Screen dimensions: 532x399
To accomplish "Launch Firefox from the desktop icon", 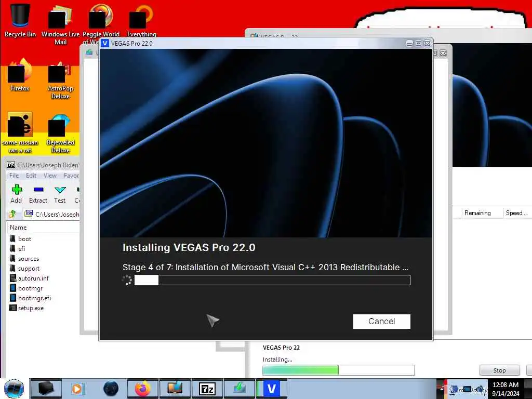I will click(x=20, y=75).
